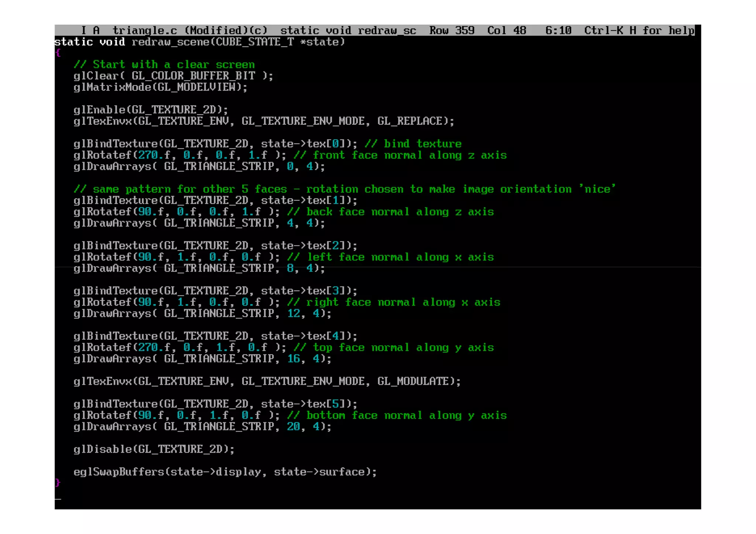This screenshot has height=534, width=756.
Task: Click the comment 'back face normal along z axis'
Action: click(391, 212)
